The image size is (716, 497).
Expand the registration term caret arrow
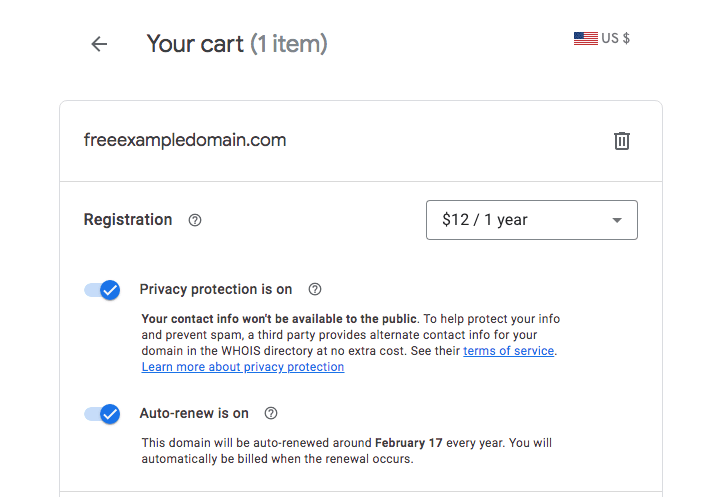[617, 220]
